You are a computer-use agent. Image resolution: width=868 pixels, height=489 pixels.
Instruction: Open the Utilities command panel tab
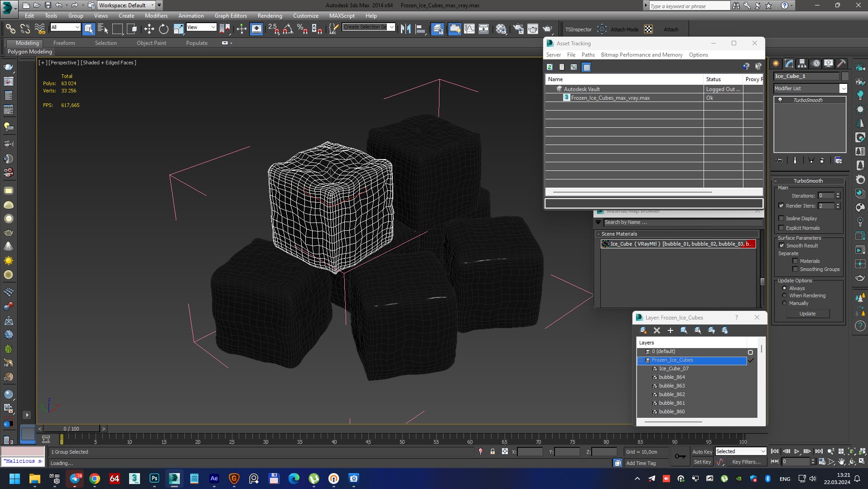tap(842, 63)
